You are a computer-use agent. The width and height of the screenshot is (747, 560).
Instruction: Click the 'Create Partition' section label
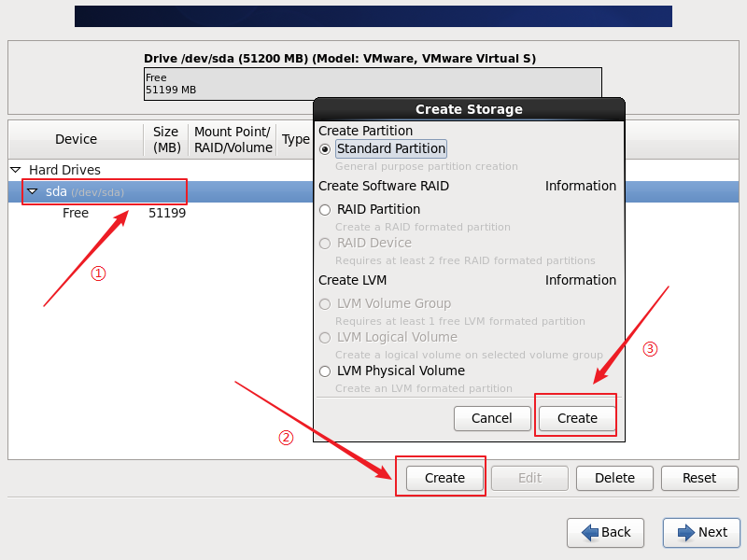point(365,131)
